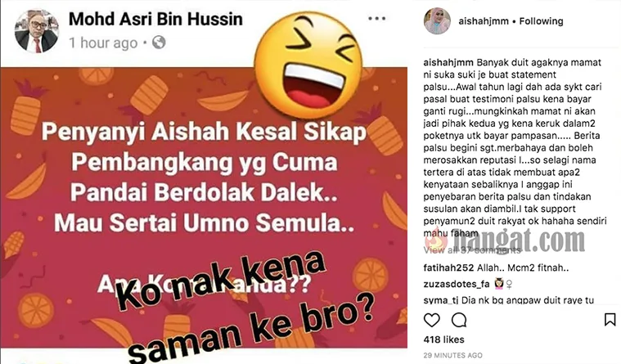Open aishahjmm's avatar in the header
The image size is (621, 364).
437,21
